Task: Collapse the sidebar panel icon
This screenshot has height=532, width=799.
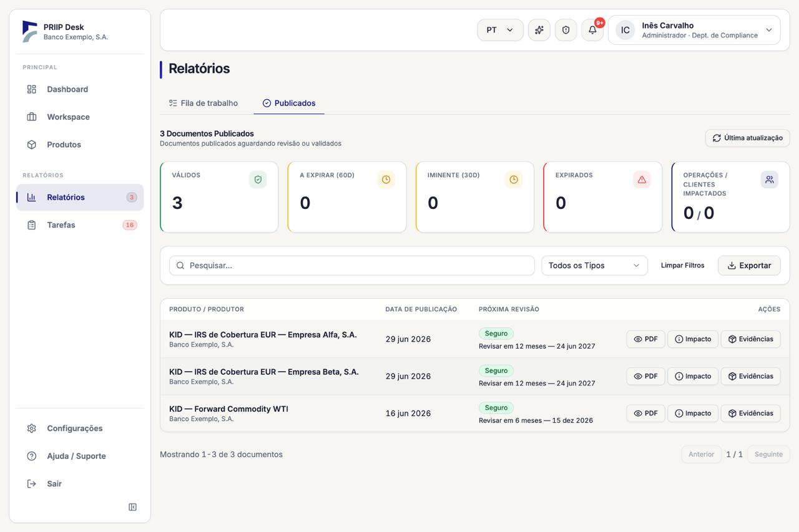Action: pyautogui.click(x=132, y=507)
